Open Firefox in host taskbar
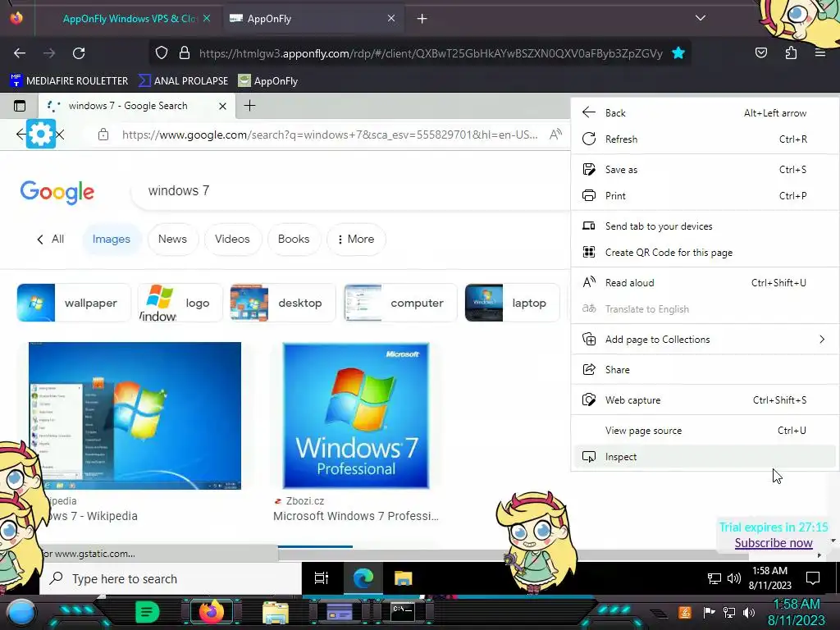 [x=211, y=612]
